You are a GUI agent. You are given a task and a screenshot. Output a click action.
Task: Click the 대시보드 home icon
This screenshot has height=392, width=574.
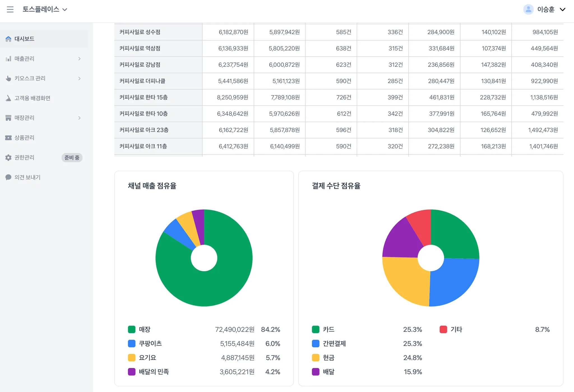click(8, 39)
